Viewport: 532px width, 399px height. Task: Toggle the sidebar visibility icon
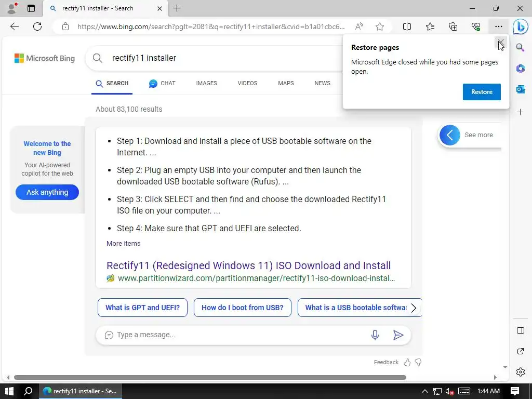pos(520,330)
